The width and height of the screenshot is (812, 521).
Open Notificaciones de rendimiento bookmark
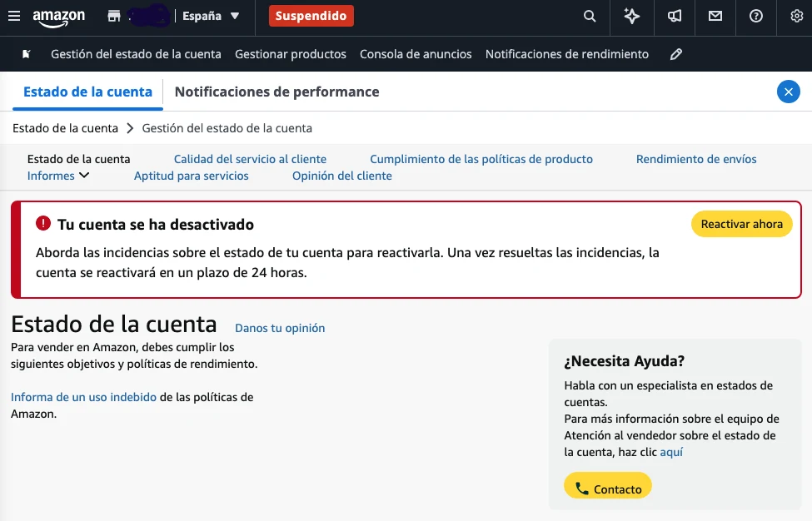pos(567,54)
